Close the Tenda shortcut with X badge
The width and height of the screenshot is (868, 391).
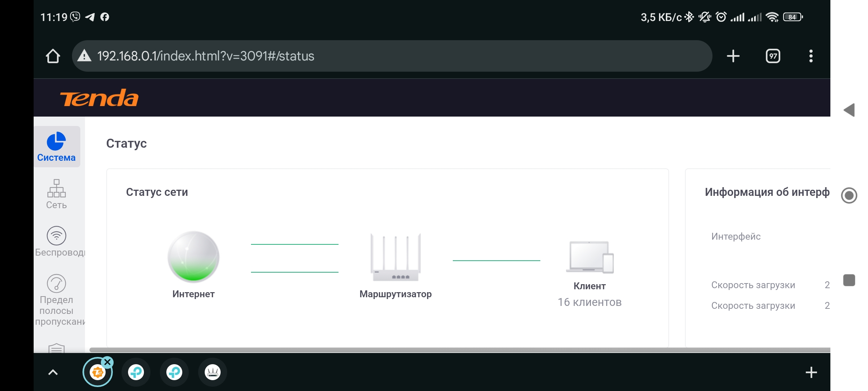(x=107, y=362)
